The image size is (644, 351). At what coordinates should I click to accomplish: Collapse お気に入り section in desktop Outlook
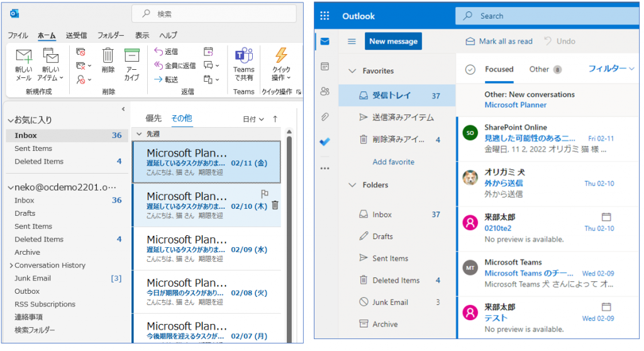11,120
